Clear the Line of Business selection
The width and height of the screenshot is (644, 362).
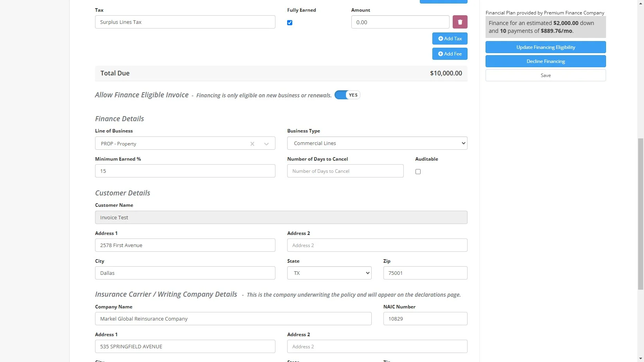coord(252,144)
